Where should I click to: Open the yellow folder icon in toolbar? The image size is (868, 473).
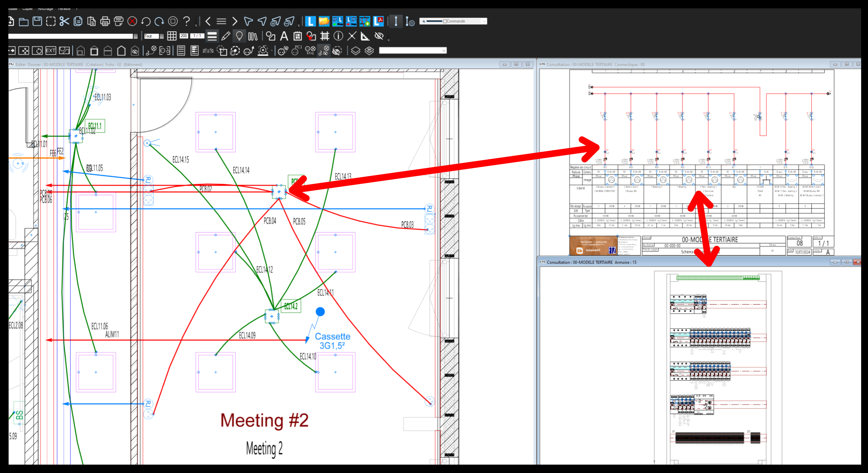click(324, 21)
